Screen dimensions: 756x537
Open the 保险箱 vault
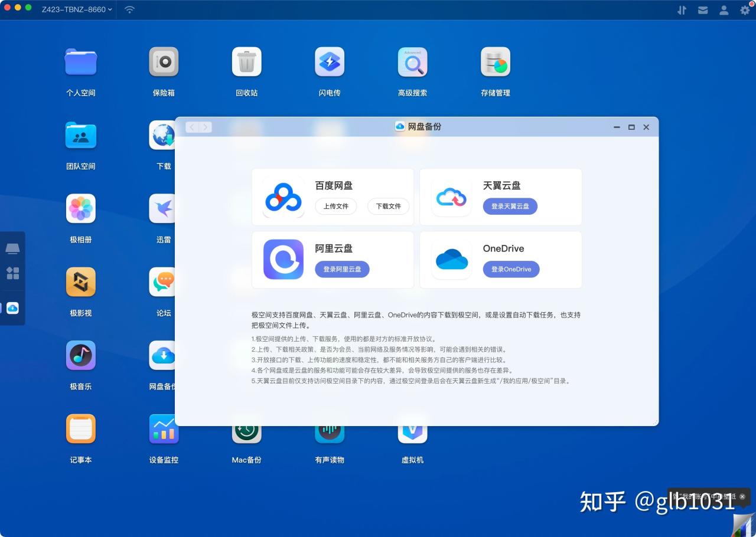click(x=164, y=61)
